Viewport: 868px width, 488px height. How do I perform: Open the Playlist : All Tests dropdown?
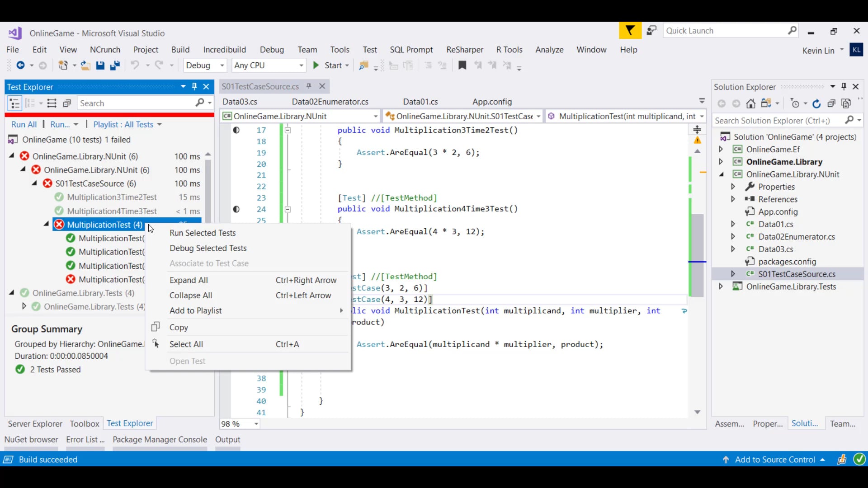click(127, 124)
